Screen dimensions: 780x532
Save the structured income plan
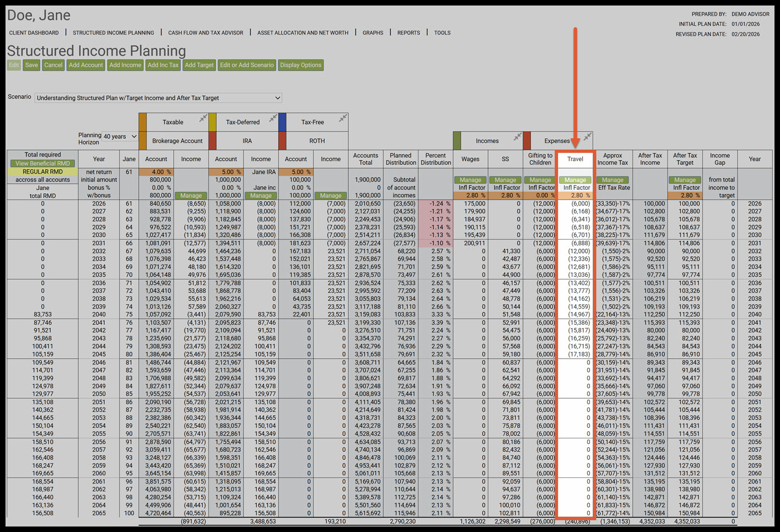32,65
